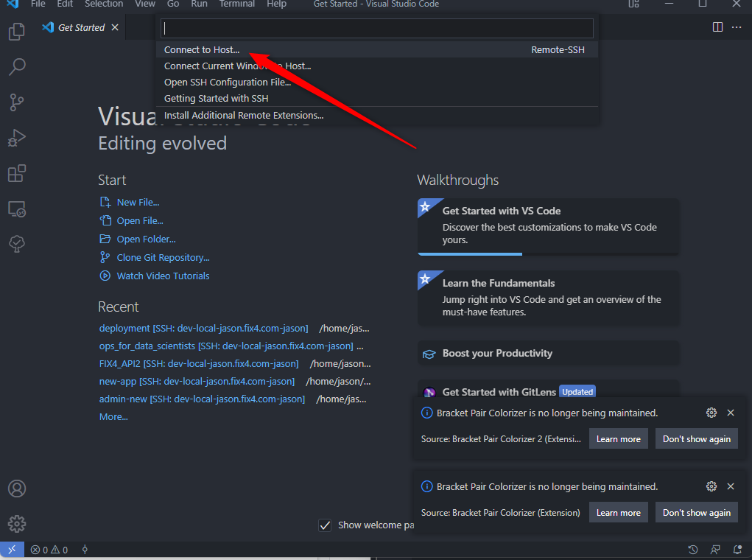The image size is (752, 560).
Task: Choose Connect Current Window to Host...
Action: click(377, 66)
